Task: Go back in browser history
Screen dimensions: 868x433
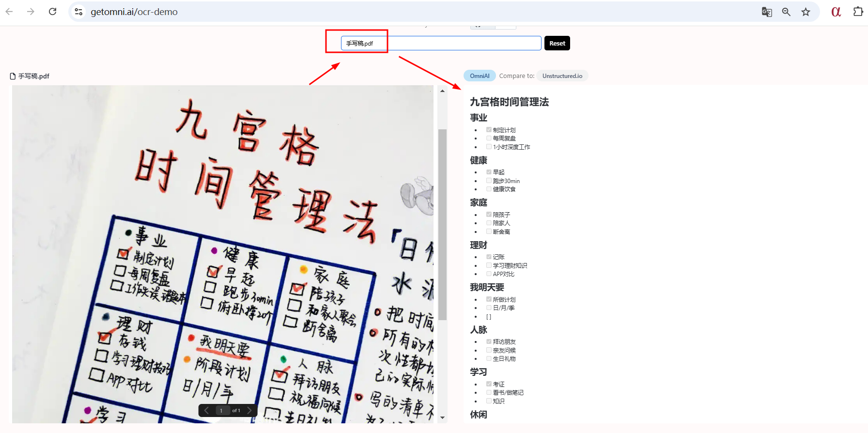Action: point(9,12)
